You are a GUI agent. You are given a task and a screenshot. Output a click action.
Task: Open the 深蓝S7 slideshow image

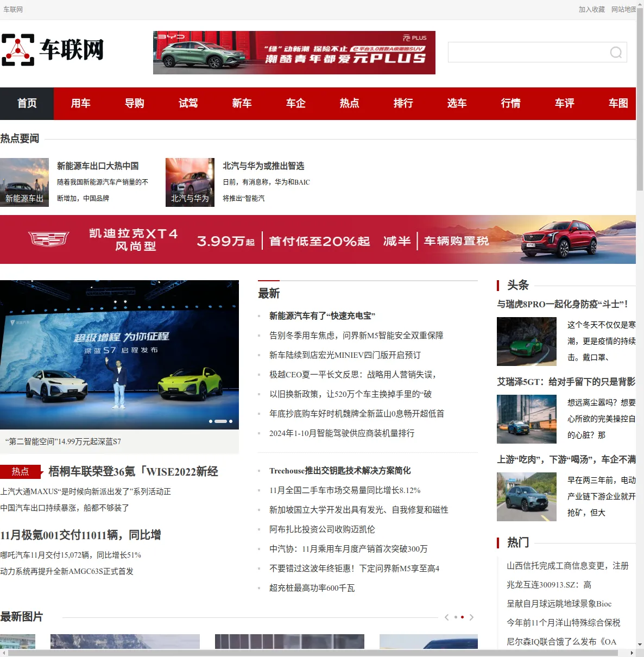(119, 355)
